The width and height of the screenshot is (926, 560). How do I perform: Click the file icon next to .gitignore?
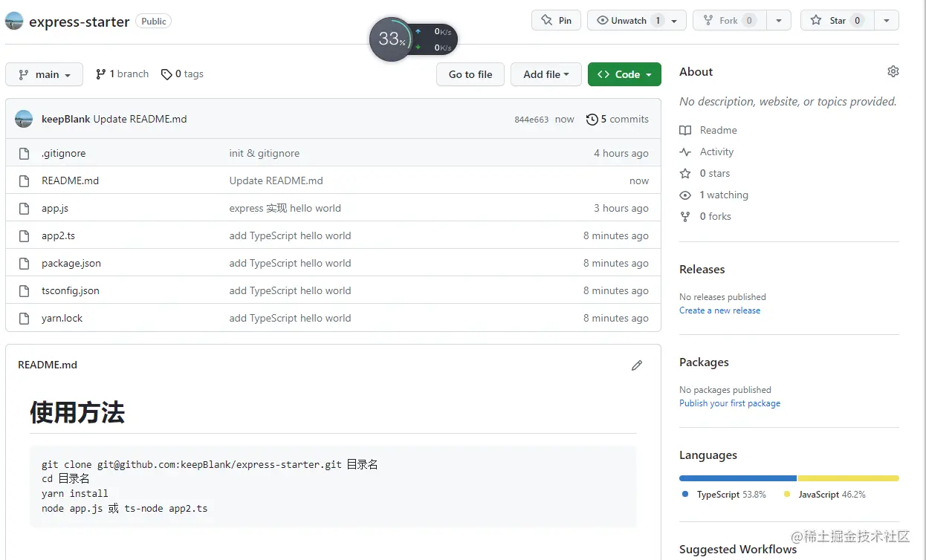pyautogui.click(x=25, y=153)
